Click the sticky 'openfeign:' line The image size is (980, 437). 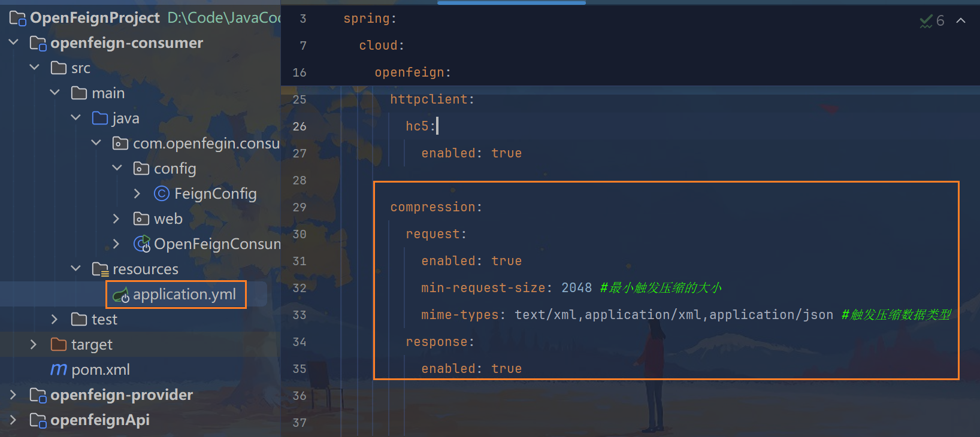[413, 72]
